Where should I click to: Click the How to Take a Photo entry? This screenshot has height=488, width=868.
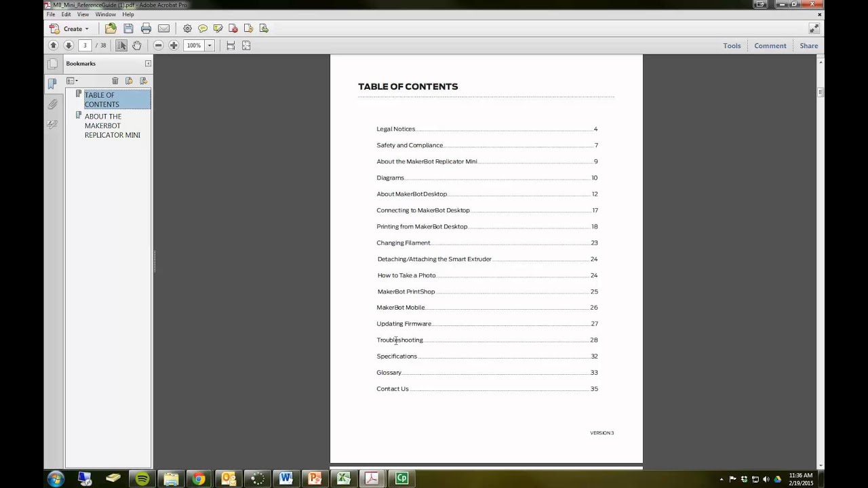click(406, 275)
